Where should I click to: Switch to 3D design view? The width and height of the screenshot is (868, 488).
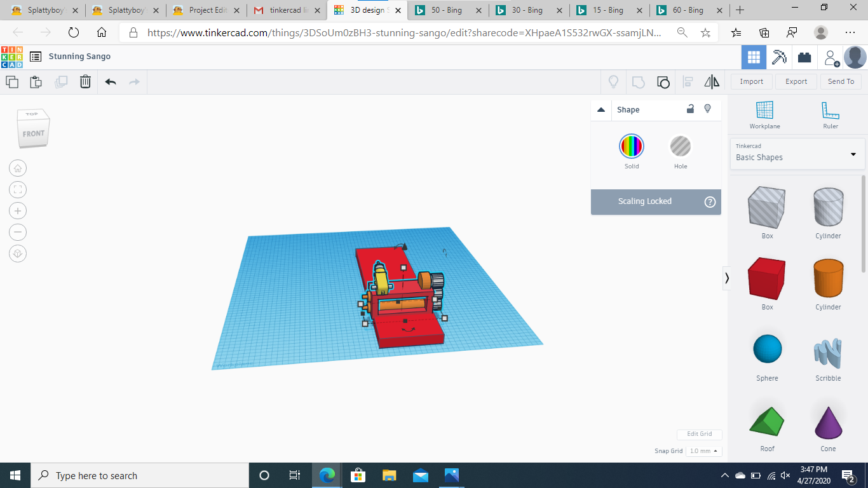(x=754, y=57)
